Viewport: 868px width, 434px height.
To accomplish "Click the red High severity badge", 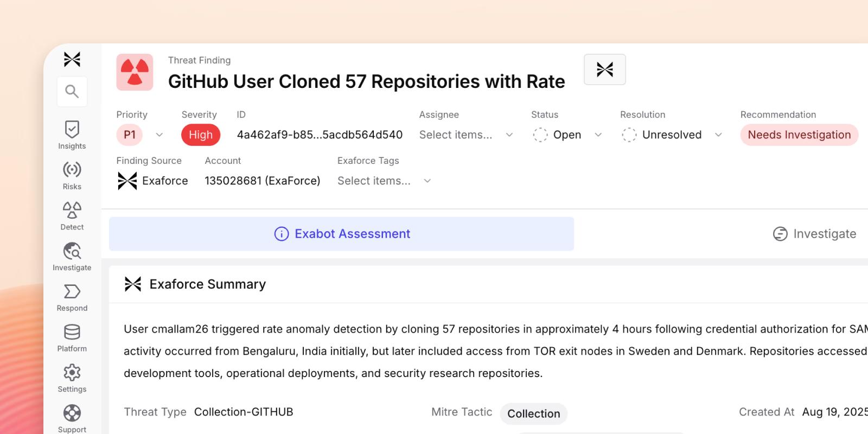I will pos(201,135).
